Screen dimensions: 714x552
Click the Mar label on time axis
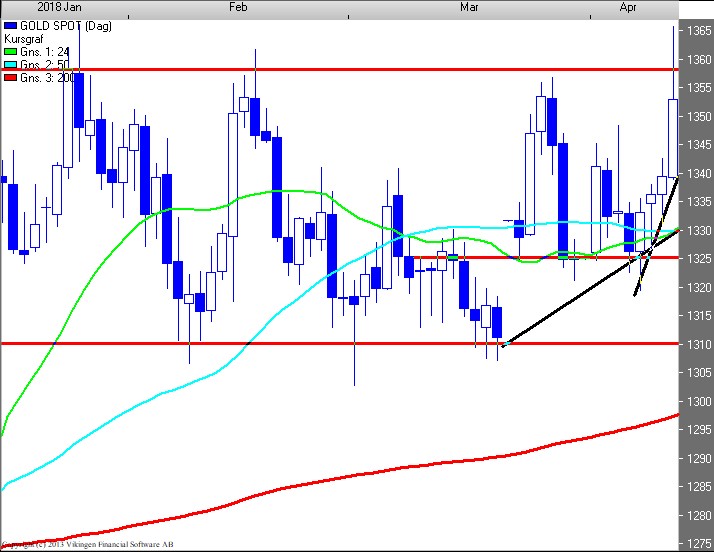click(x=470, y=7)
